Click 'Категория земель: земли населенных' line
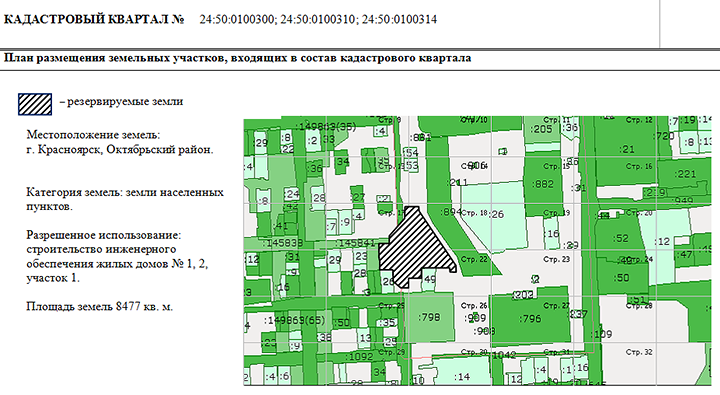 (125, 192)
